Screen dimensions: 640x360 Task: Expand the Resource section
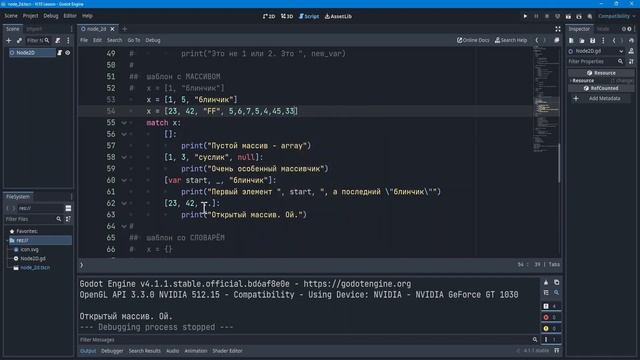(x=602, y=81)
